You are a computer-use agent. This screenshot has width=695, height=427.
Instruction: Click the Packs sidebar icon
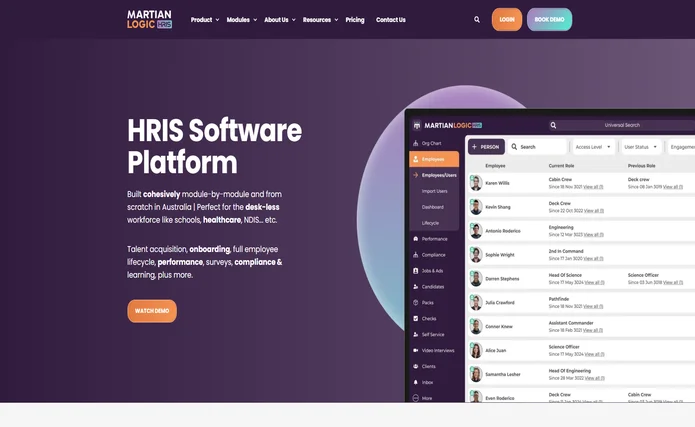416,303
